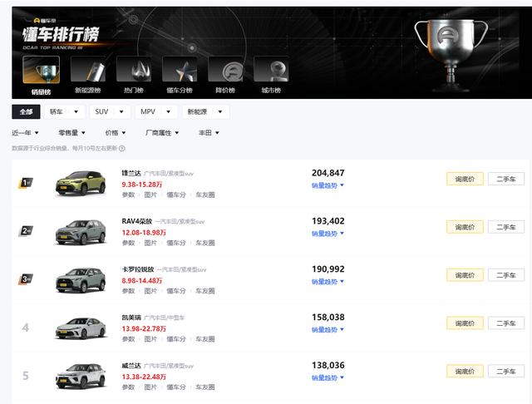This screenshot has height=404, width=532.
Task: Open the 锋兰达 car thumbnail
Action: click(x=81, y=184)
